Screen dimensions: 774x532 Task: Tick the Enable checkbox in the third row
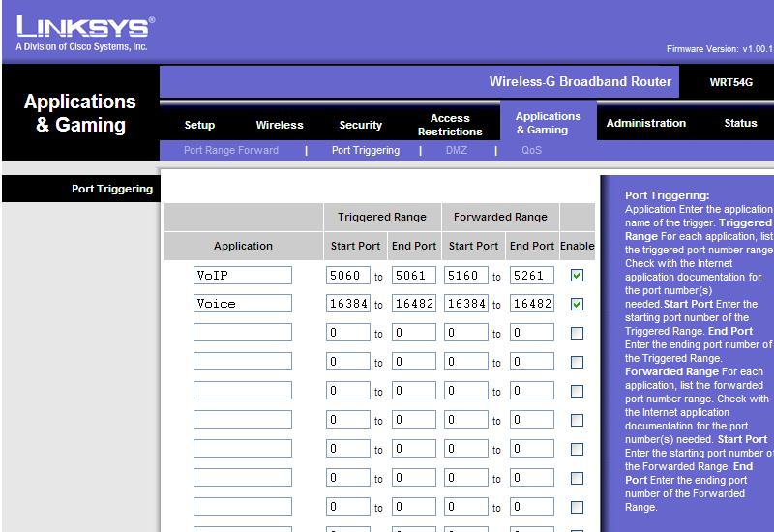577,333
